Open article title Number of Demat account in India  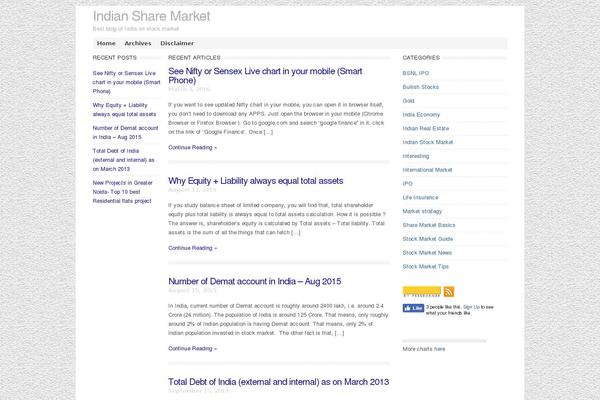pos(254,281)
